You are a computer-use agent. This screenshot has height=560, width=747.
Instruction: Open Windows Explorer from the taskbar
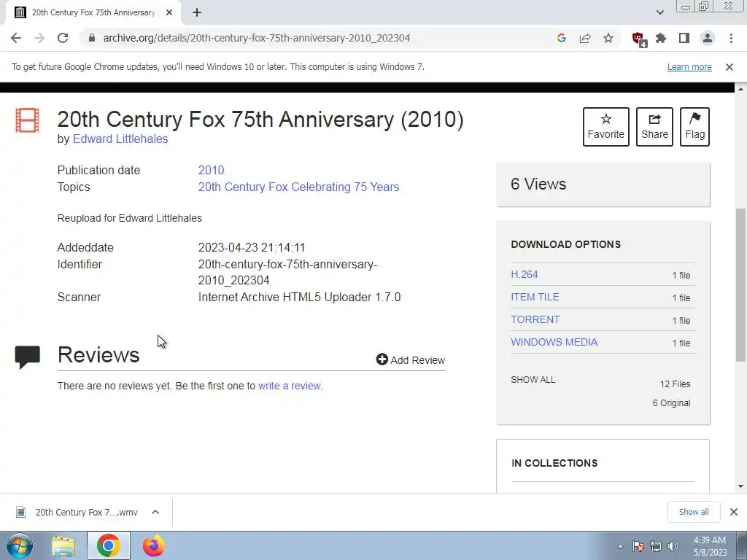click(x=63, y=546)
